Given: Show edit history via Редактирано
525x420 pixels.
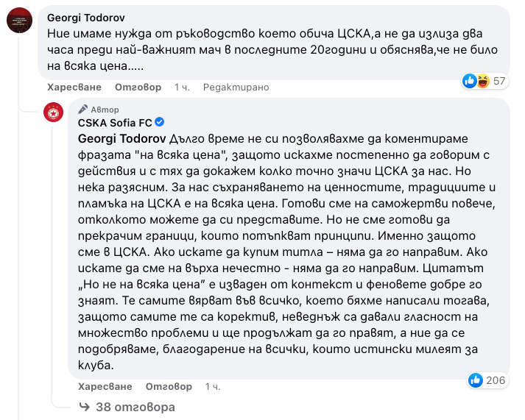Looking at the screenshot, I should click(236, 87).
